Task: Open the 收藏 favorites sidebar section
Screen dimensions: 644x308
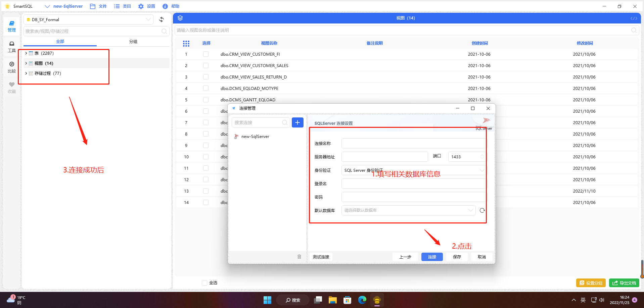Action: click(12, 88)
